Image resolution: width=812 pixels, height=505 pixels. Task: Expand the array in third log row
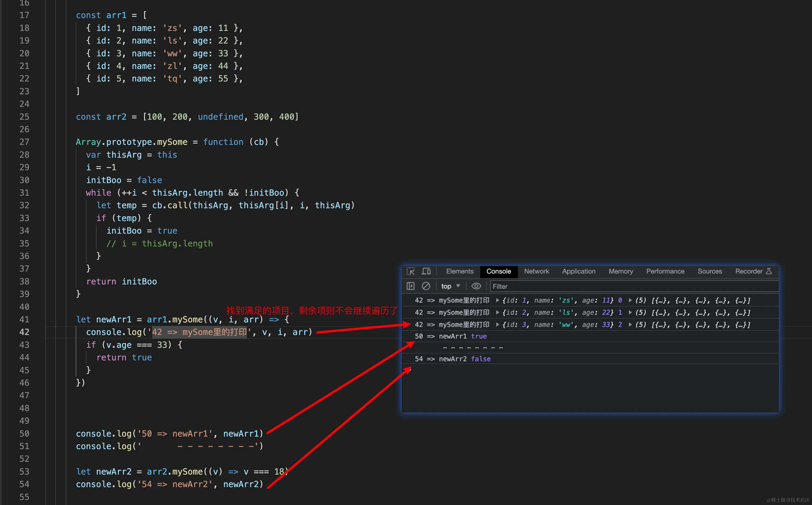[630, 325]
